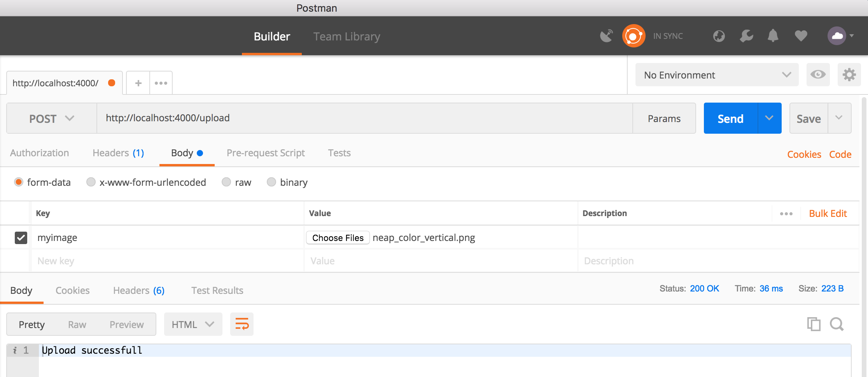Click the interceptor satellite icon
This screenshot has width=868, height=377.
pyautogui.click(x=607, y=36)
